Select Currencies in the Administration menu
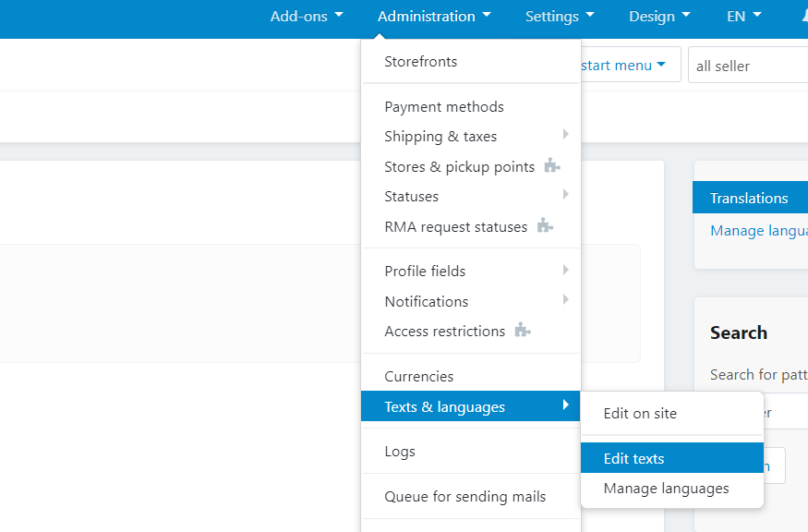Viewport: 808px width, 532px height. tap(418, 376)
